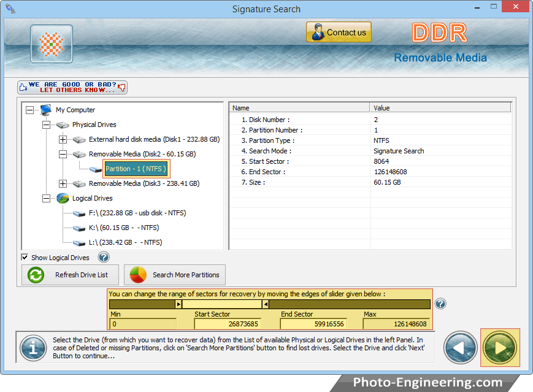The image size is (533, 392).
Task: Select the '3. Partition Type :' row
Action: (x=370, y=140)
